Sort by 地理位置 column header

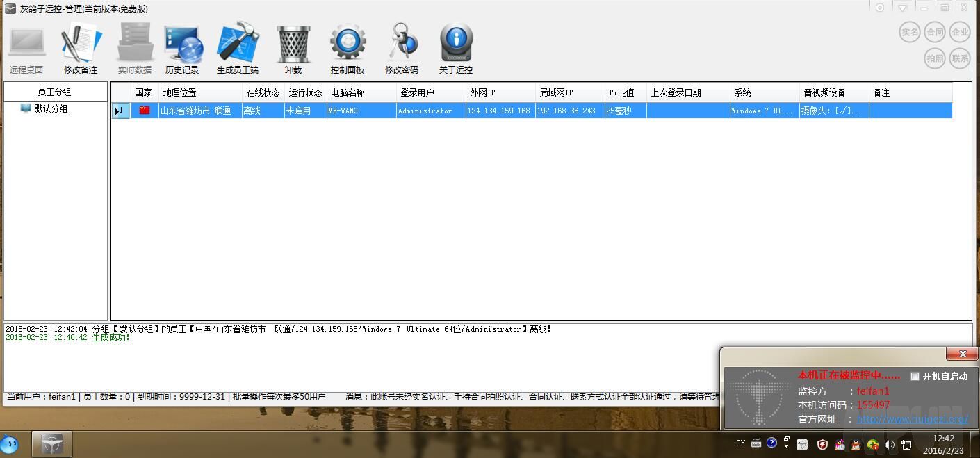pos(200,92)
